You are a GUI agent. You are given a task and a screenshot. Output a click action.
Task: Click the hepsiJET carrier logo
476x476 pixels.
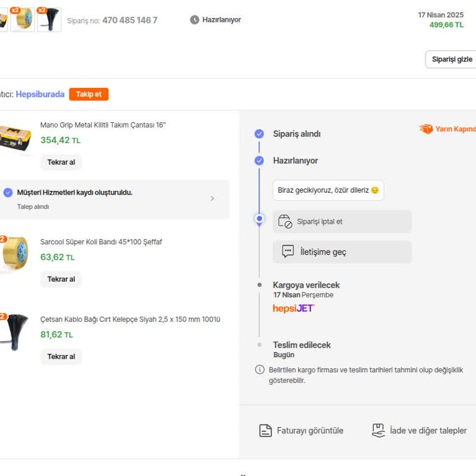[294, 309]
